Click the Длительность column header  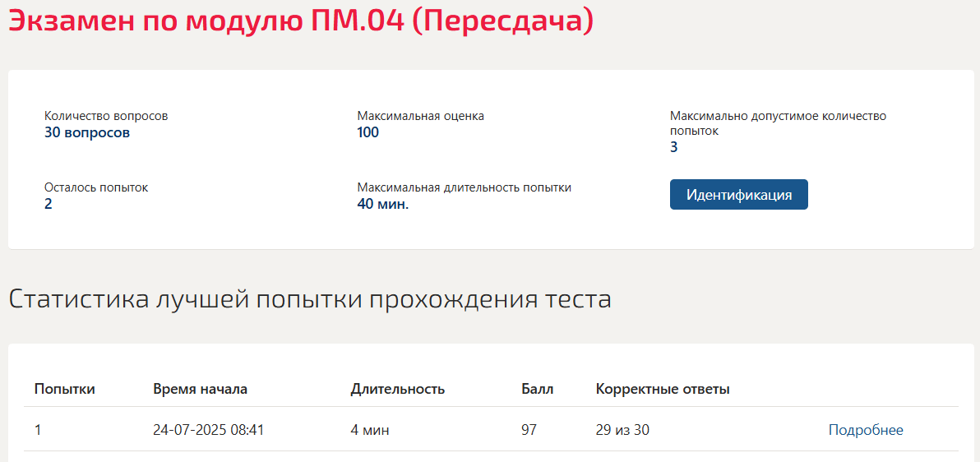[397, 389]
